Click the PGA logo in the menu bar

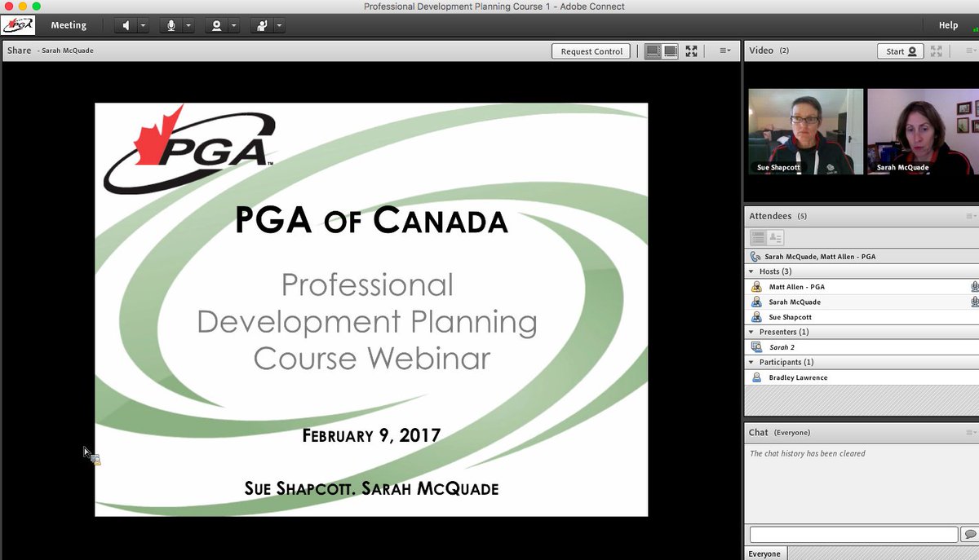(19, 25)
